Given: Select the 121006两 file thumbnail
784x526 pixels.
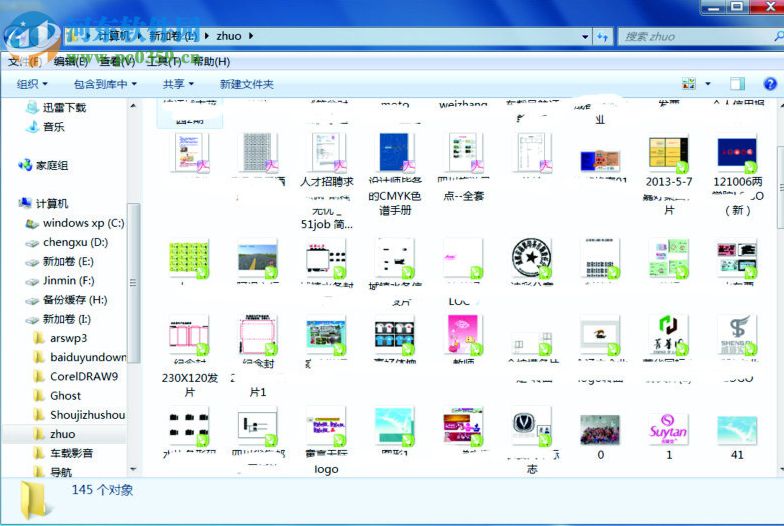Looking at the screenshot, I should [737, 153].
